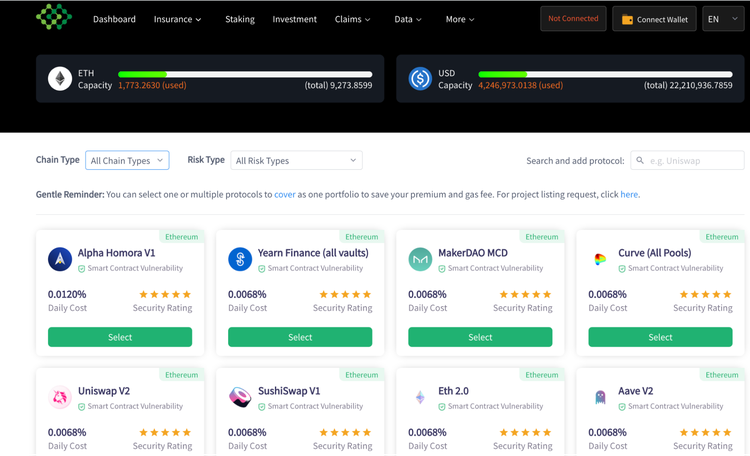The image size is (750, 456).
Task: Click shield icon under SushiSwap V1
Action: pos(262,407)
